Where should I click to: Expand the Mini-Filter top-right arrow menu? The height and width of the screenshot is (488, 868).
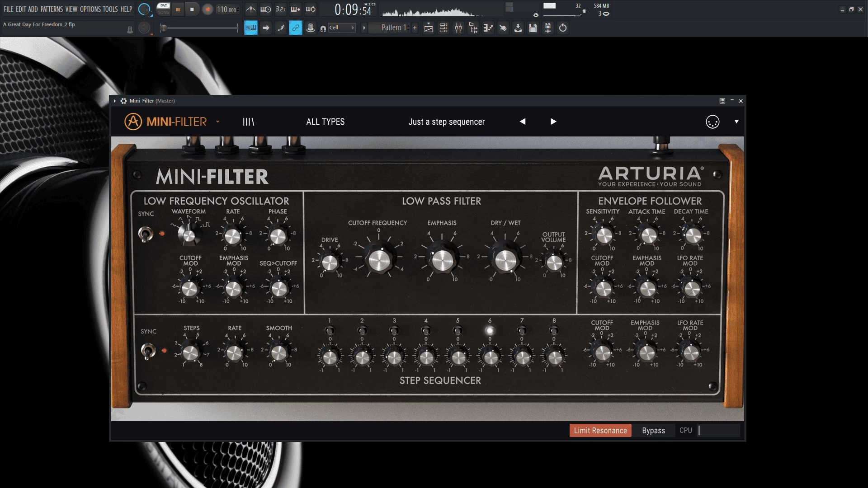pyautogui.click(x=736, y=122)
